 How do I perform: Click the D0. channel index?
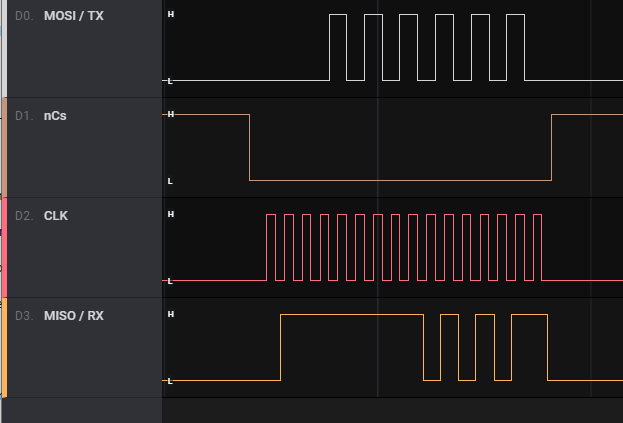(x=25, y=16)
